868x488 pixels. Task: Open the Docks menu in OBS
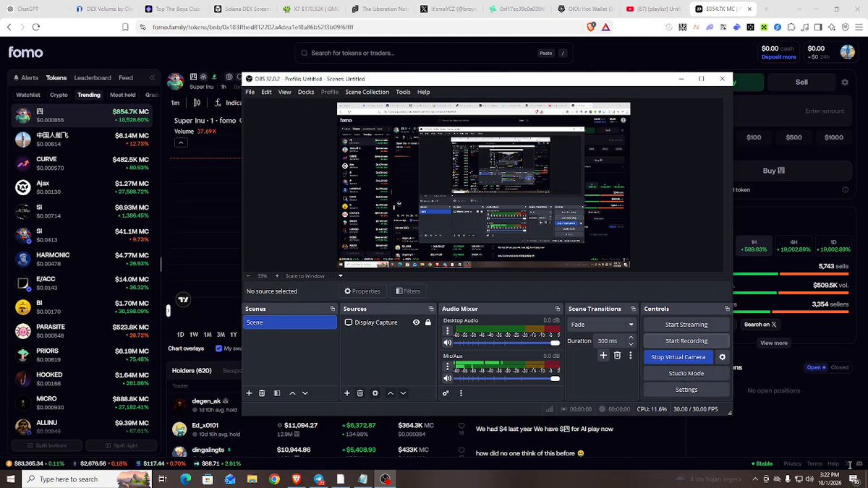(306, 92)
